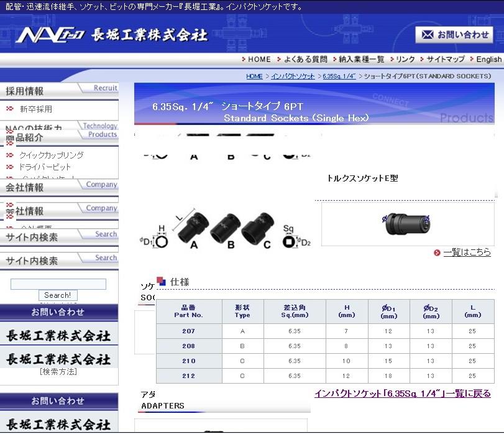Image resolution: width=504 pixels, height=434 pixels.
Task: Select part number 207 in the table
Action: (189, 331)
